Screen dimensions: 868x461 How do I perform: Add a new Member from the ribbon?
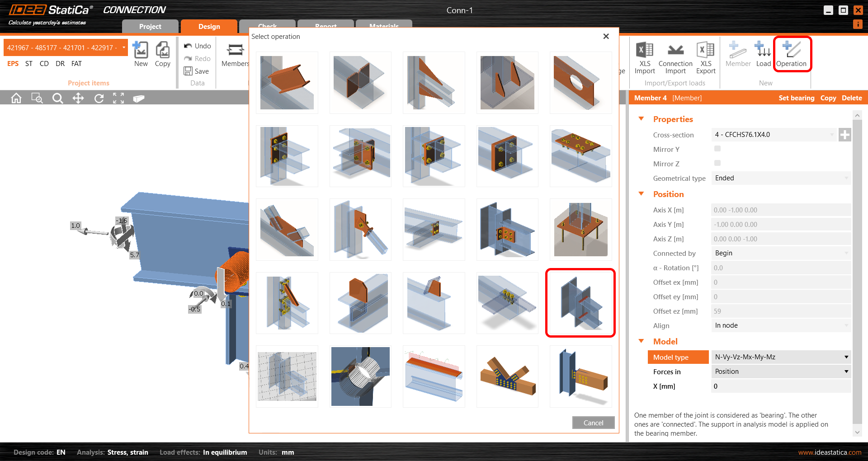738,54
